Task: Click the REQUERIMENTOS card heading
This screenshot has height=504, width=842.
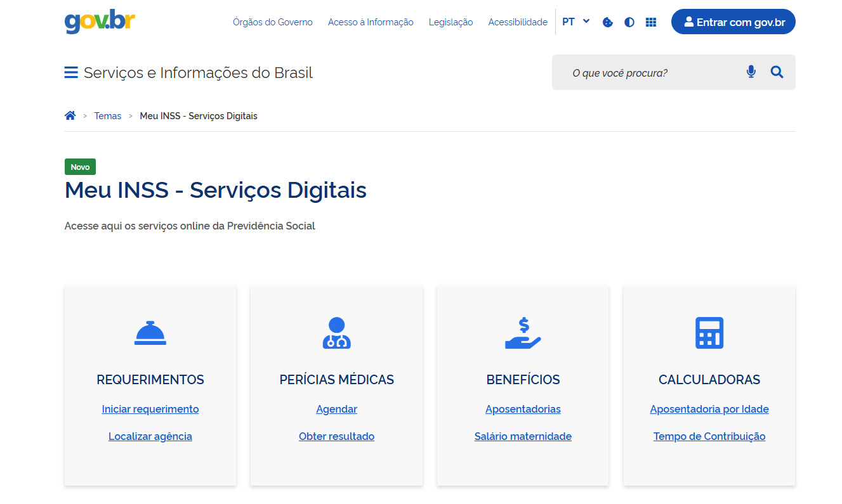Action: click(150, 380)
